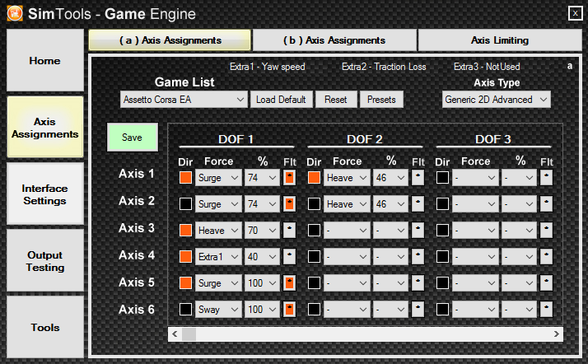Toggle Axis 2 DOF 1 direction box
Viewport: 588px width, 364px height.
pos(185,204)
